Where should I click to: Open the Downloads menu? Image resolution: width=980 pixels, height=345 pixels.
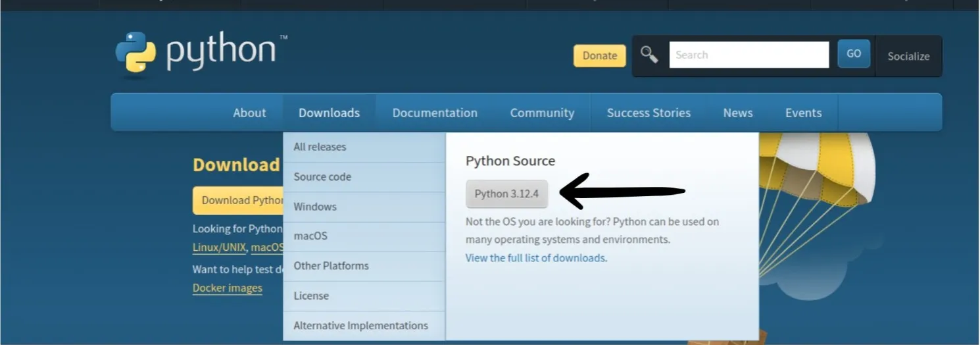click(329, 113)
